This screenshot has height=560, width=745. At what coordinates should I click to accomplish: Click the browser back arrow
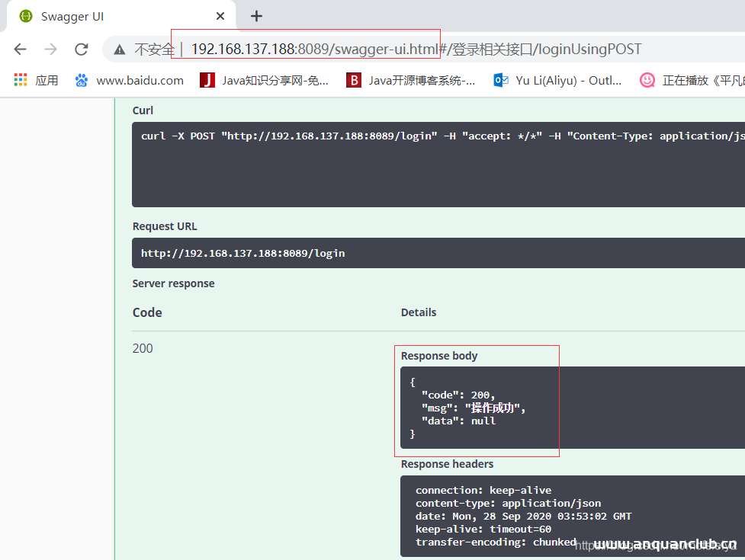point(21,50)
